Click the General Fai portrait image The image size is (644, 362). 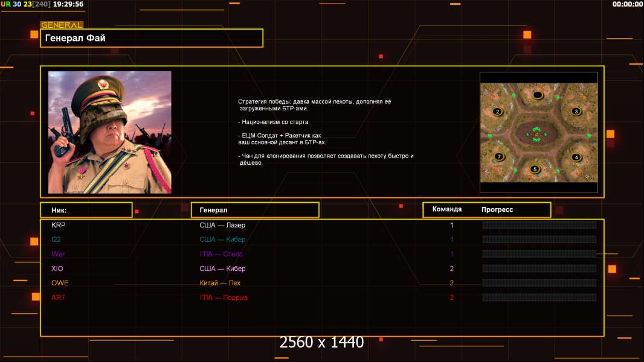point(110,132)
